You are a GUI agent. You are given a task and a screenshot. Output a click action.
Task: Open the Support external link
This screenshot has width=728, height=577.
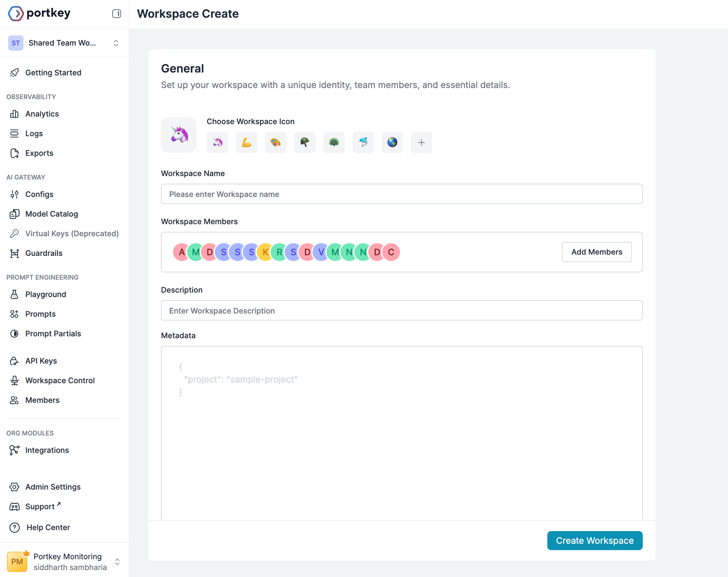click(x=43, y=506)
